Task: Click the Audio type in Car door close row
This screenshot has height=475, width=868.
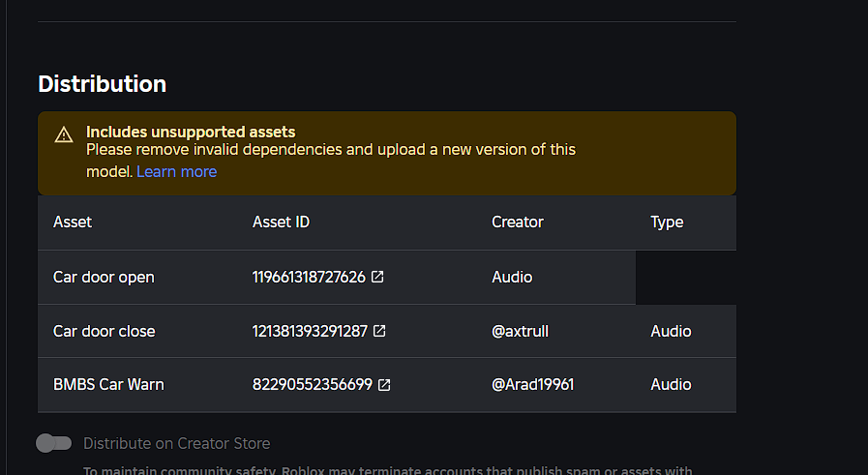Action: click(x=671, y=331)
